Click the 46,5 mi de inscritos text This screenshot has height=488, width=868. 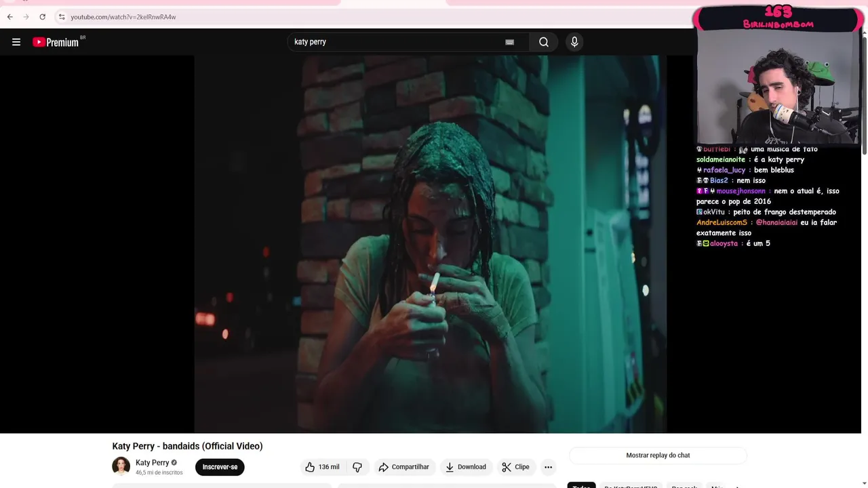[159, 472]
